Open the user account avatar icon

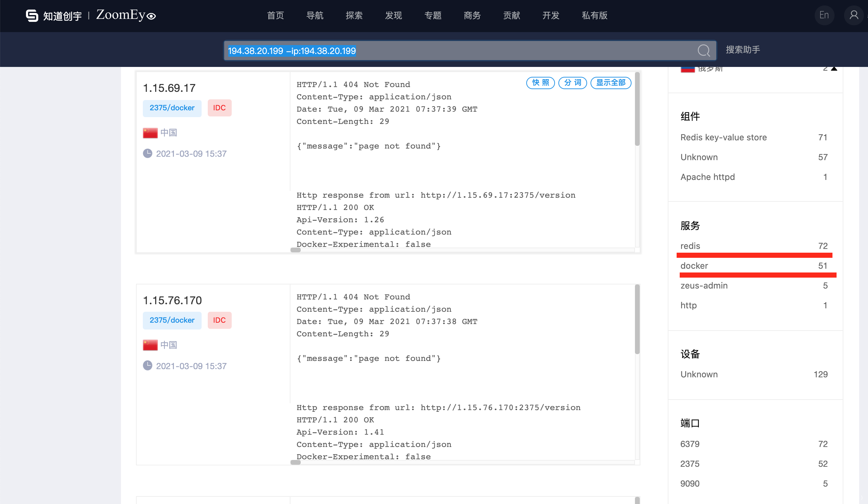click(854, 15)
